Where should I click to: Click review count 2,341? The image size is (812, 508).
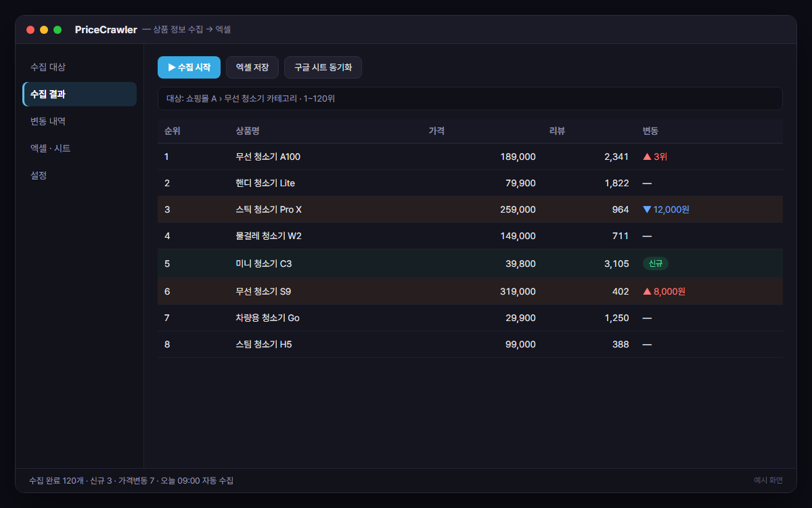tap(616, 156)
